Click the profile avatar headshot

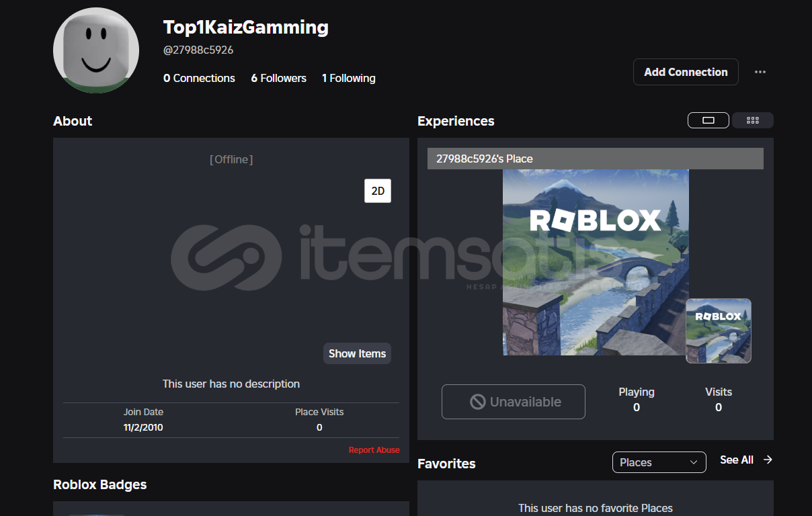click(96, 50)
